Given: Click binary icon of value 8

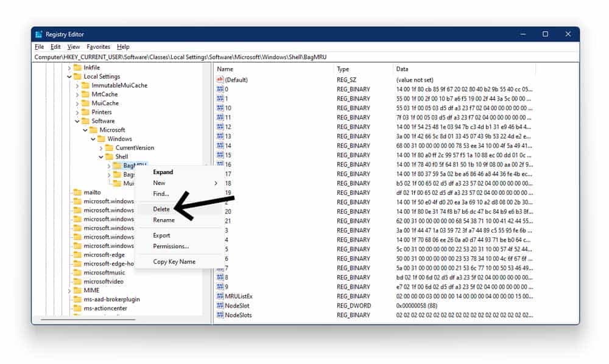Looking at the screenshot, I should tap(220, 277).
